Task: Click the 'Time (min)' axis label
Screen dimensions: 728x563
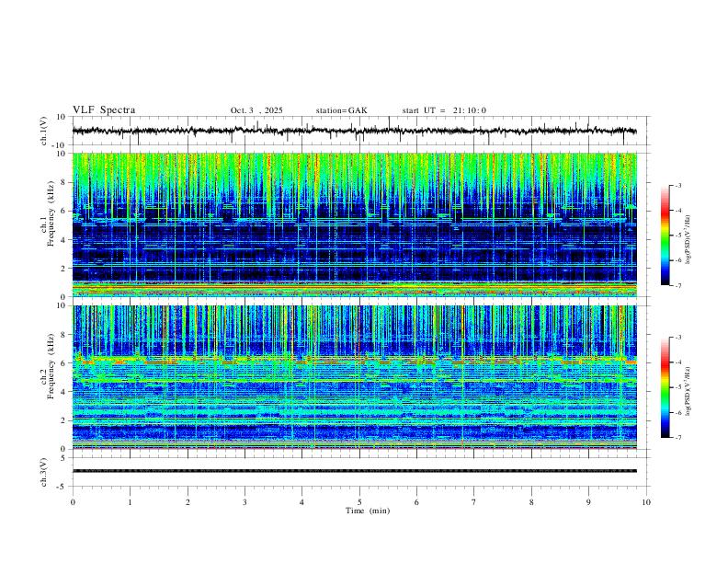Action: pos(368,511)
